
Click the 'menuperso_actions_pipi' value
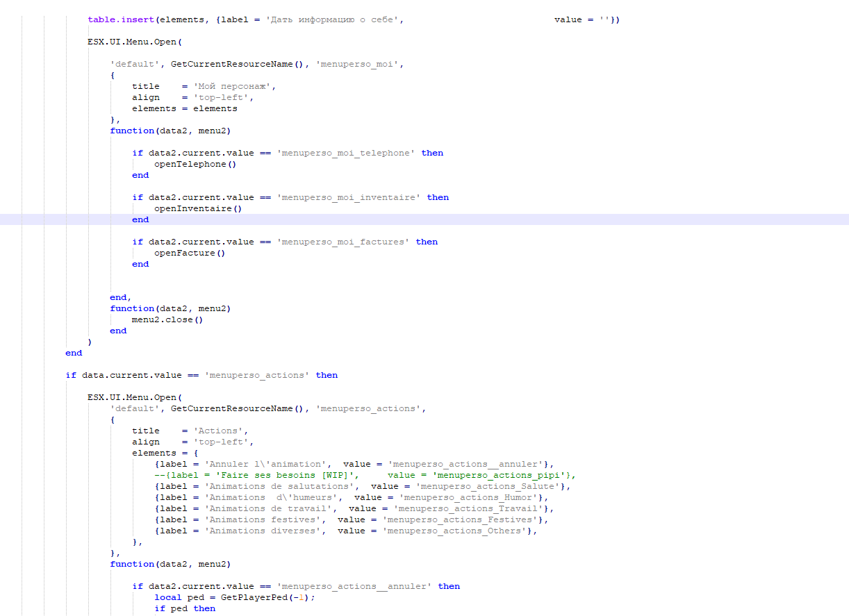(499, 475)
